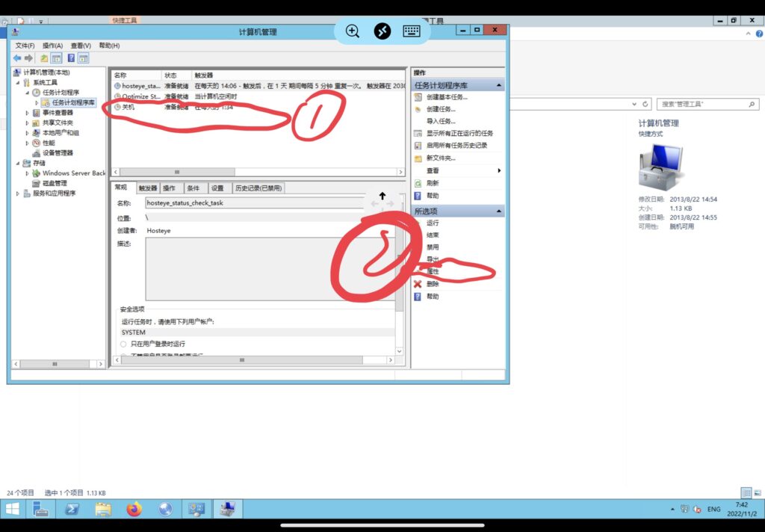Click the zoom magnifier icon in the remote toolbar
765x532 pixels.
(353, 31)
